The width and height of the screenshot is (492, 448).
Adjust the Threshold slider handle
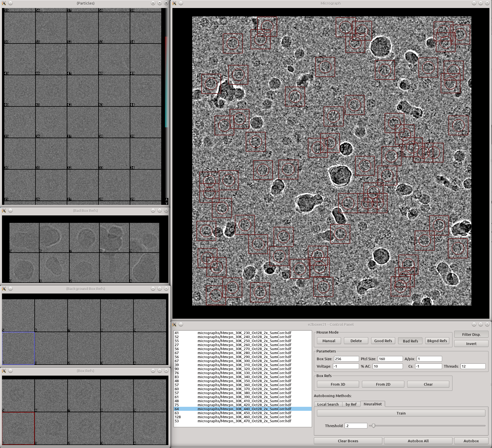click(x=373, y=426)
